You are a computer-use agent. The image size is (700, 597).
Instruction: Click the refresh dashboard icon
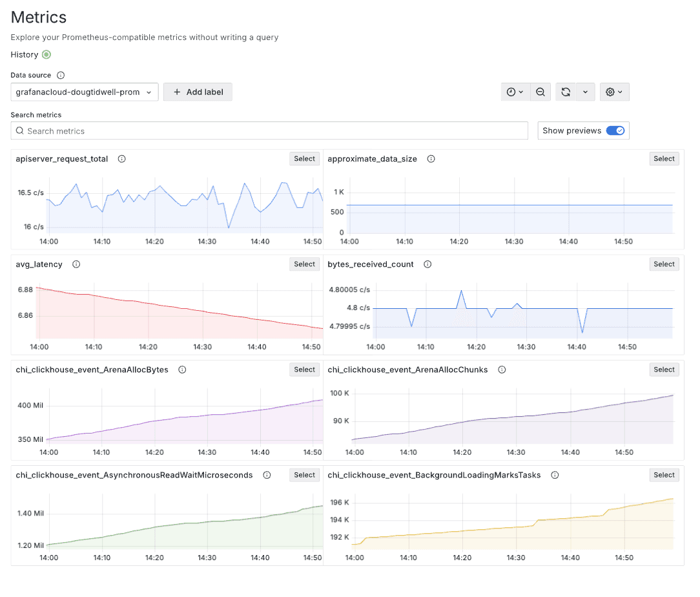[x=565, y=92]
